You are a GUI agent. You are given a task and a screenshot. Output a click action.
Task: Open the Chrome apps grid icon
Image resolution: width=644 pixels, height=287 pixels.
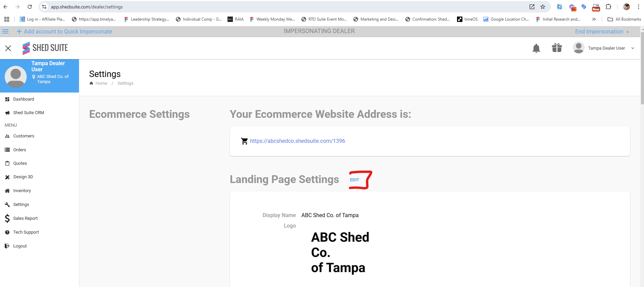pos(7,19)
